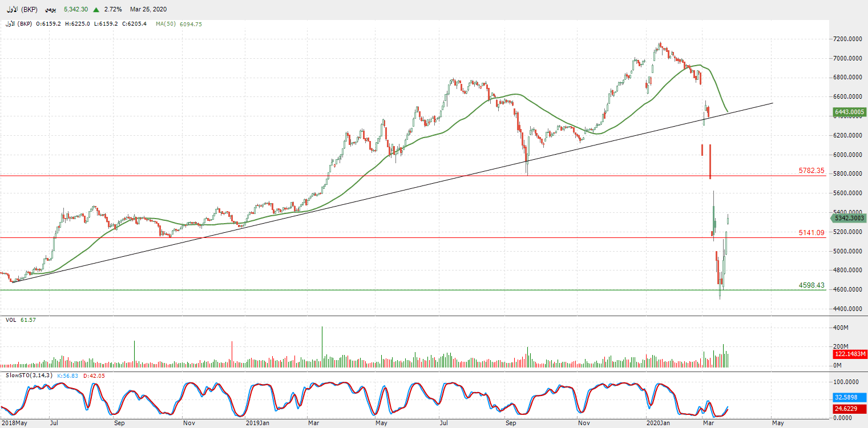This screenshot has height=428, width=868.
Task: Click the 5000.0000 price axis label
Action: (x=848, y=251)
